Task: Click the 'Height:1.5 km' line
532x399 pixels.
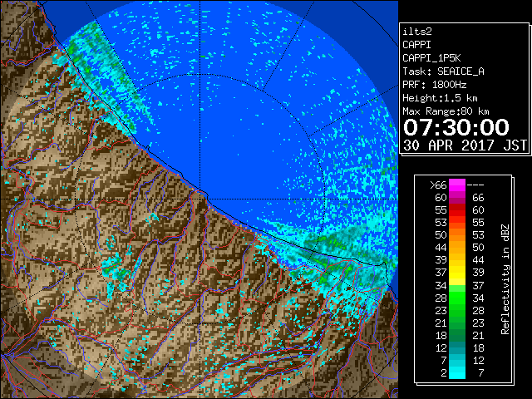Action: coord(440,98)
